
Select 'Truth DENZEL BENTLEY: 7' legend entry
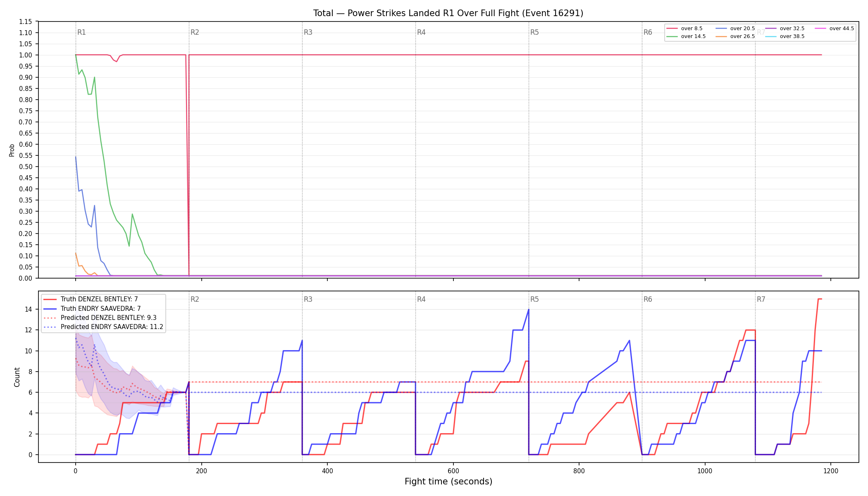[91, 299]
